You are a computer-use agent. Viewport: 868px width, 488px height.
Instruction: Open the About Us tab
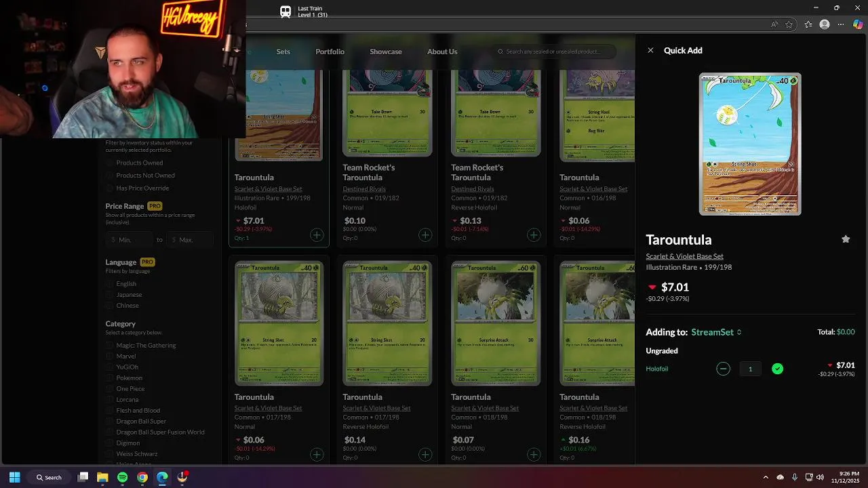[x=442, y=52]
